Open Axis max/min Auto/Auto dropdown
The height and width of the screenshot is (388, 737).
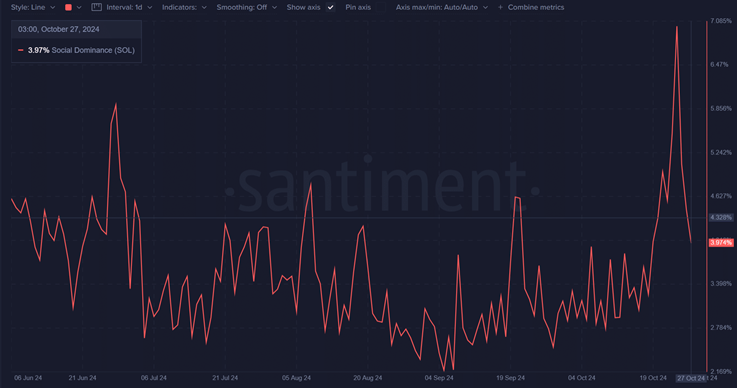pos(442,8)
